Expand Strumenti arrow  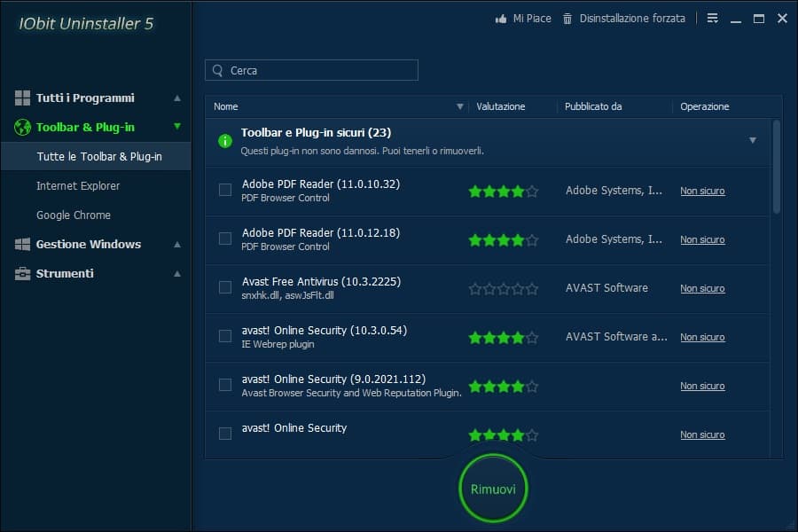click(x=177, y=273)
